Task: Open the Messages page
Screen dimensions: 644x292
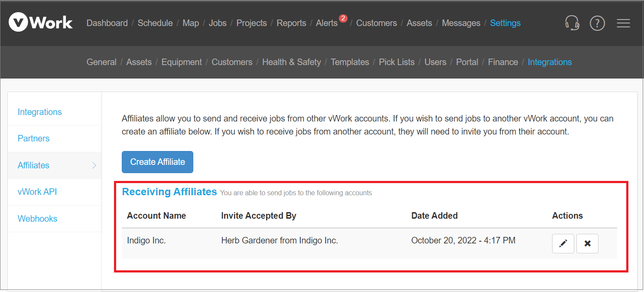Action: pos(461,23)
